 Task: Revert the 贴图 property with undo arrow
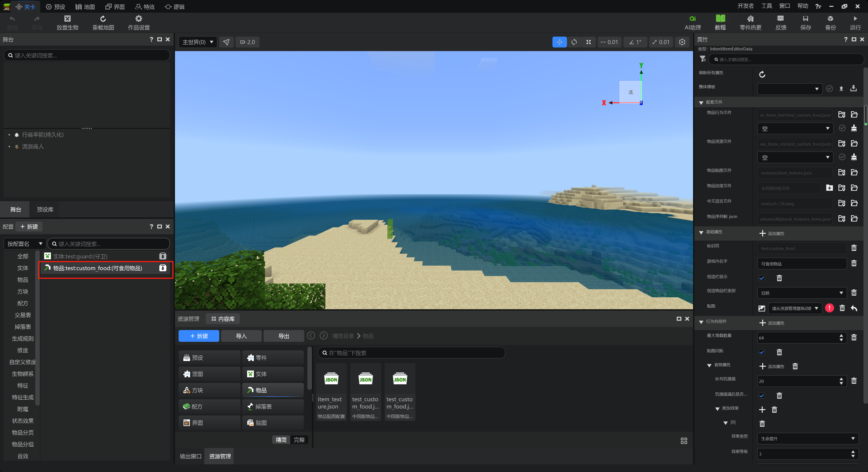[854, 308]
